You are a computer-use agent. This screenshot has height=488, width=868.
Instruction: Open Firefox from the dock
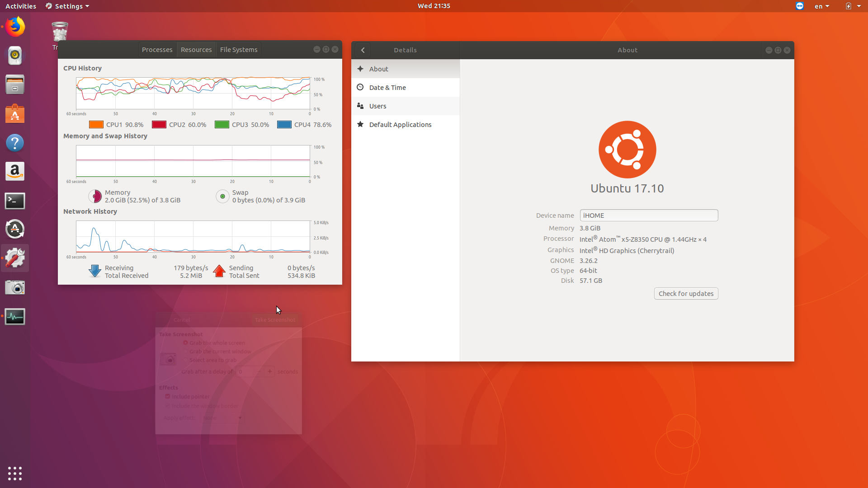pos(15,27)
